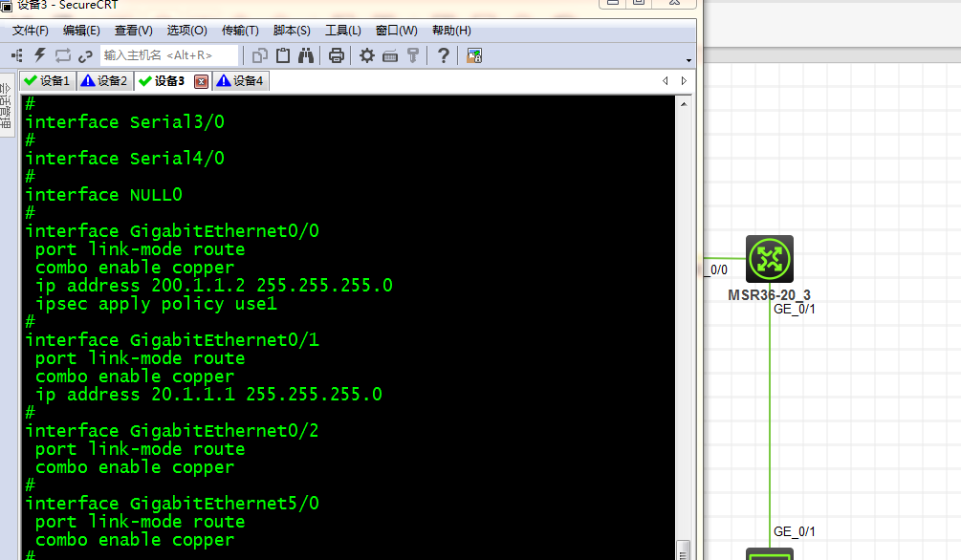Close the 设备3 tab with red X
The image size is (961, 560).
point(201,81)
